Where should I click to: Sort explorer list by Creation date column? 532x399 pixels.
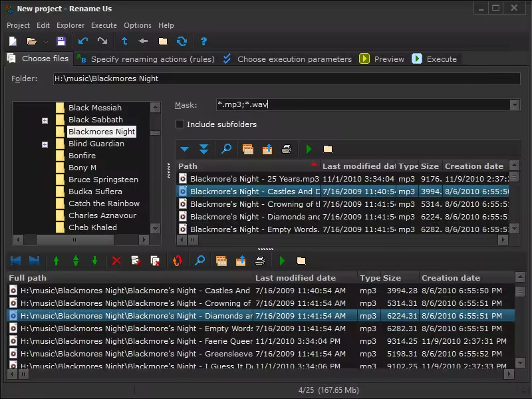tap(475, 166)
